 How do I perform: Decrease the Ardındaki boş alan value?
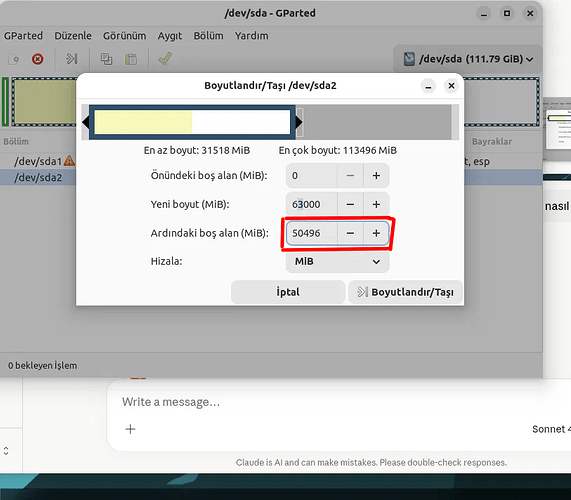tap(350, 233)
